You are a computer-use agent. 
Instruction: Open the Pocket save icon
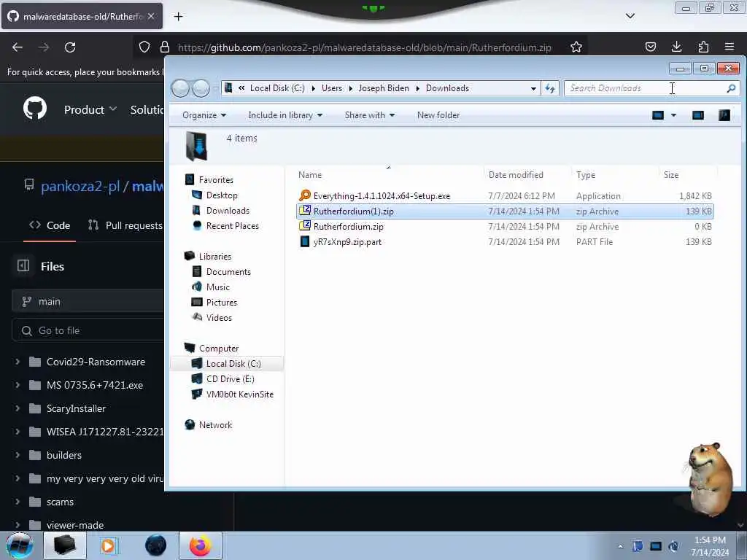coord(650,47)
